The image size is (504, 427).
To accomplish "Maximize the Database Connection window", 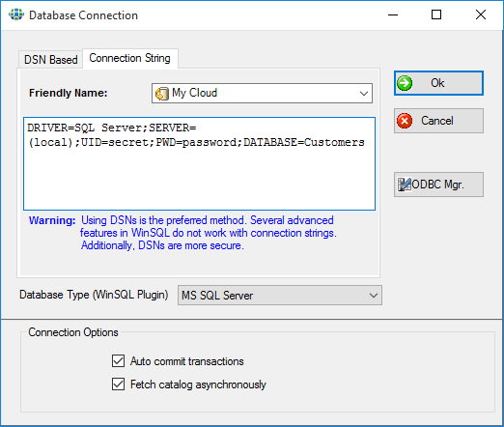I will (436, 14).
